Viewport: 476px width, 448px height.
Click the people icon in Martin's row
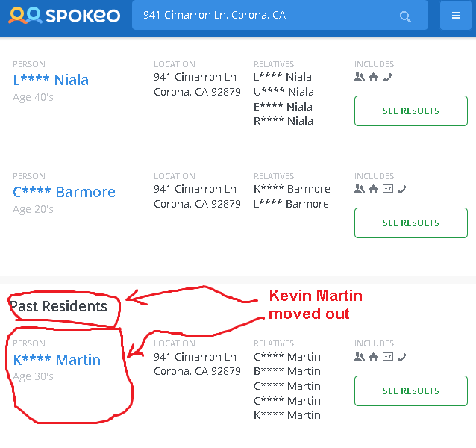click(360, 357)
